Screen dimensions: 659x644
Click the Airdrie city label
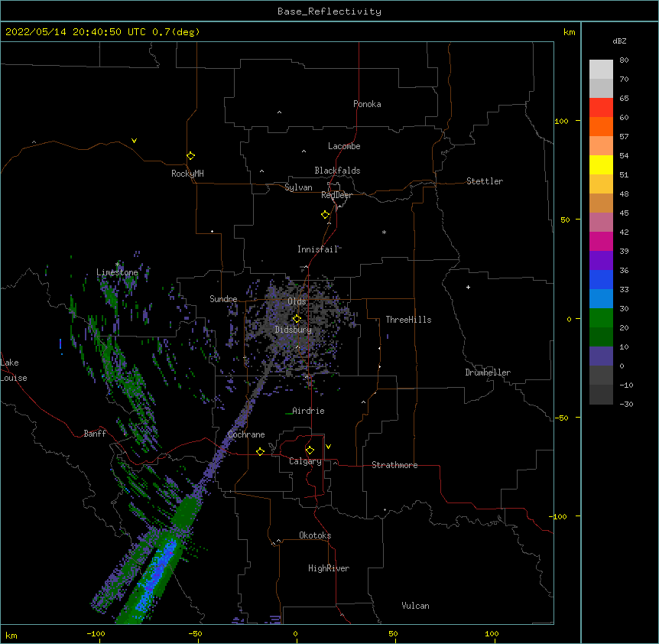(308, 411)
